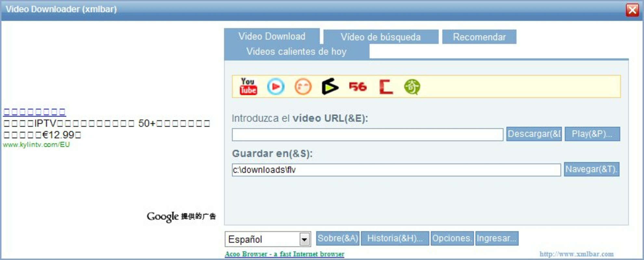
Task: Click the Ingresar button
Action: click(497, 238)
